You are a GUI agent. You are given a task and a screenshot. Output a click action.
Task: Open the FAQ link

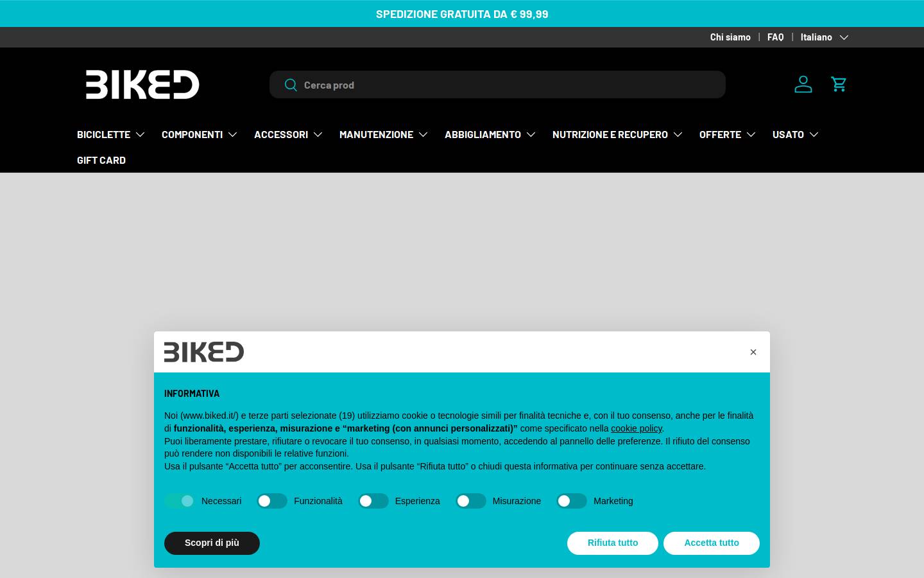[775, 37]
